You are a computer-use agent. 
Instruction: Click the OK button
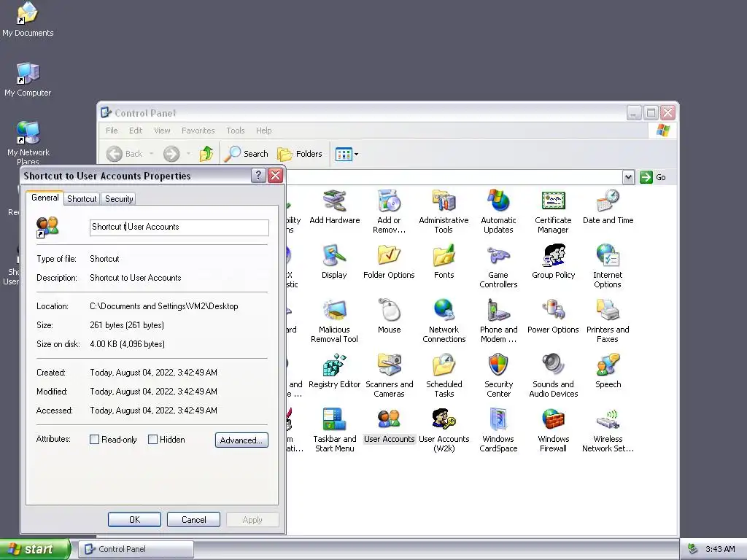(134, 519)
